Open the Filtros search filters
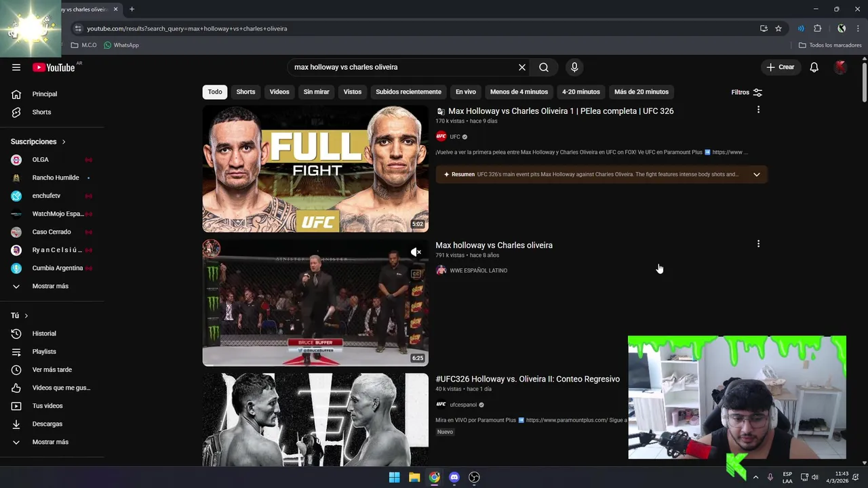The width and height of the screenshot is (868, 488). 747,92
